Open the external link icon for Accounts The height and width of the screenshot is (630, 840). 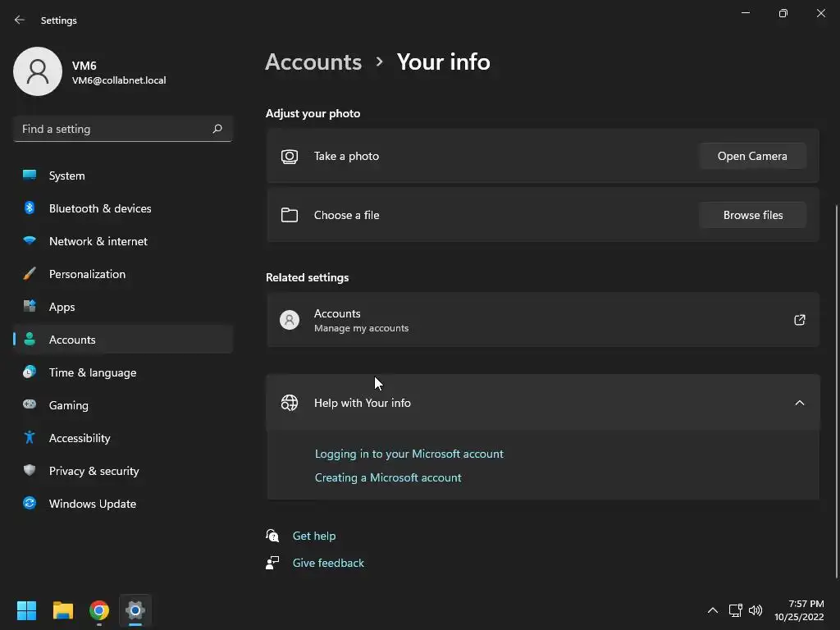[x=800, y=320]
